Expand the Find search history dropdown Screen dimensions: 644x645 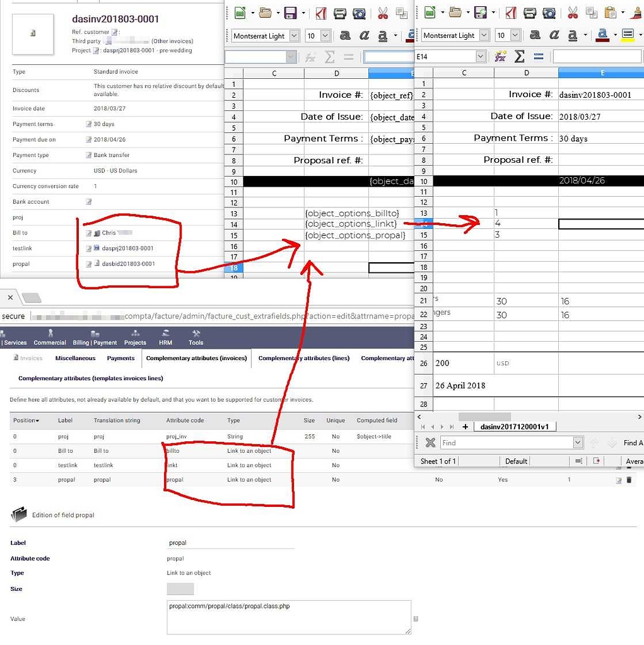pyautogui.click(x=578, y=442)
